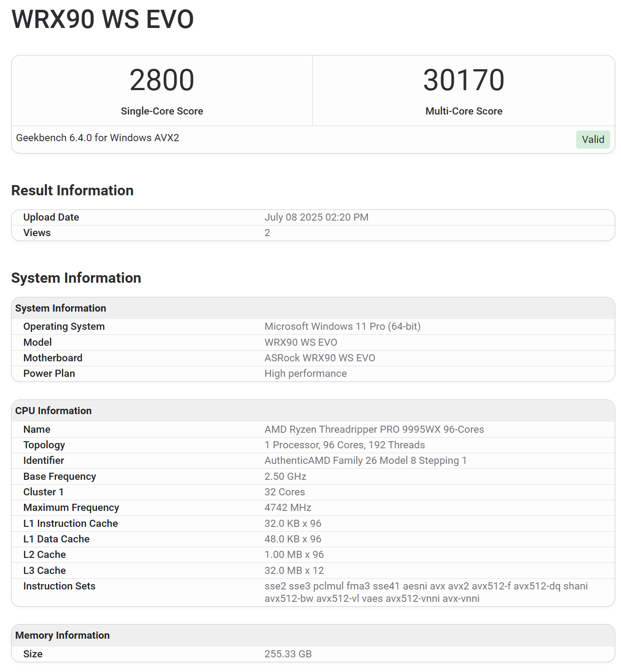Click the Views row label
This screenshot has height=672, width=621.
click(x=37, y=233)
